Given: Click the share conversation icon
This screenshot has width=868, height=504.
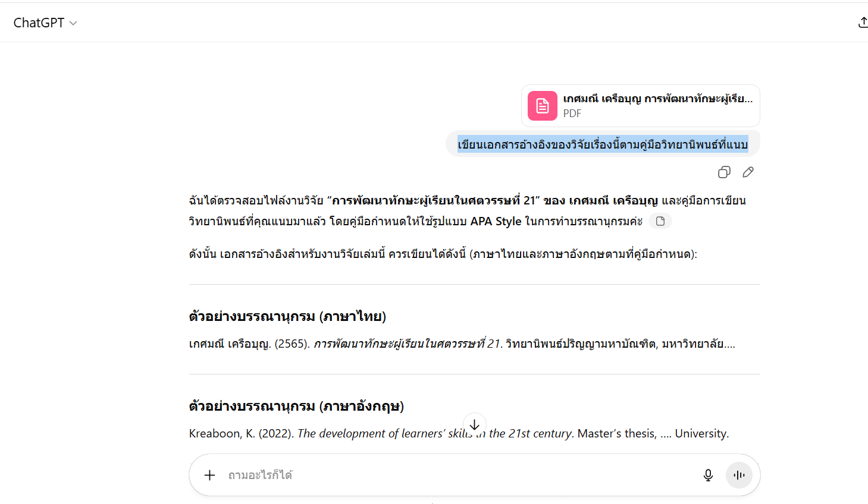Looking at the screenshot, I should [x=862, y=23].
